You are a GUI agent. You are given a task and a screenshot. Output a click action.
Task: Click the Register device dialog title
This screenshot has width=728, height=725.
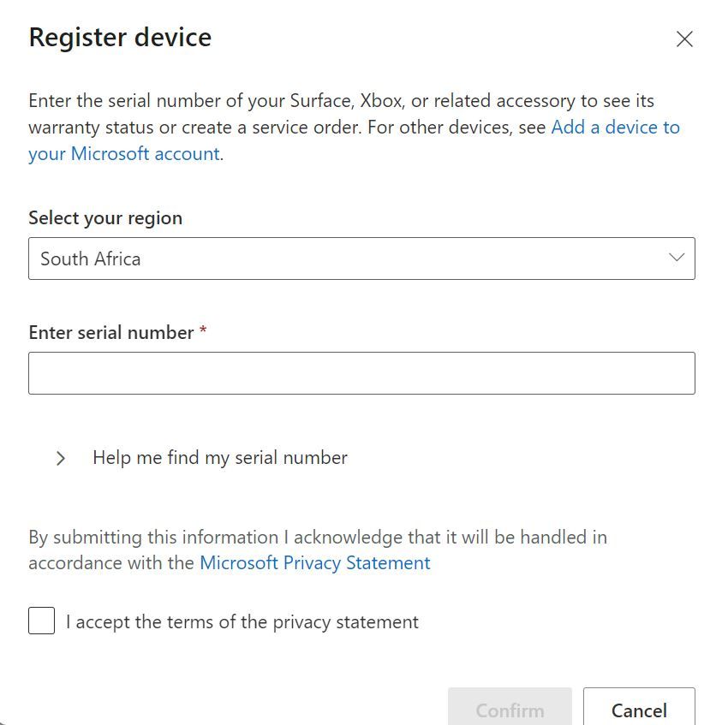click(120, 38)
